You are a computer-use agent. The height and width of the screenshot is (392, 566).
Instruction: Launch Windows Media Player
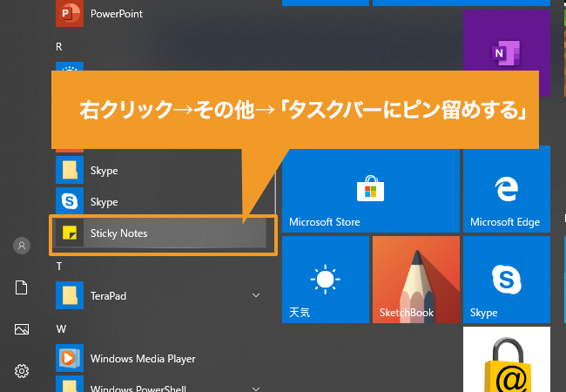point(142,359)
